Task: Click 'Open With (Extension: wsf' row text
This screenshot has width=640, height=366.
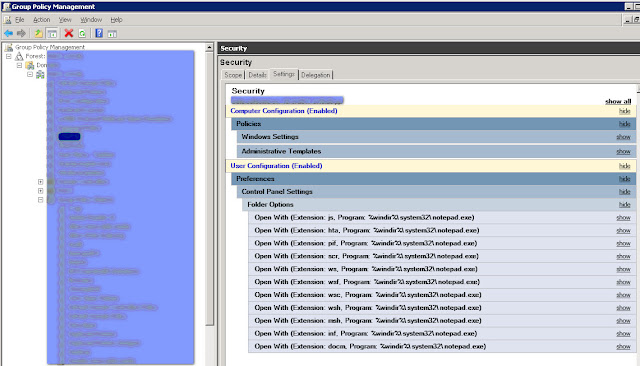Action: pos(367,282)
